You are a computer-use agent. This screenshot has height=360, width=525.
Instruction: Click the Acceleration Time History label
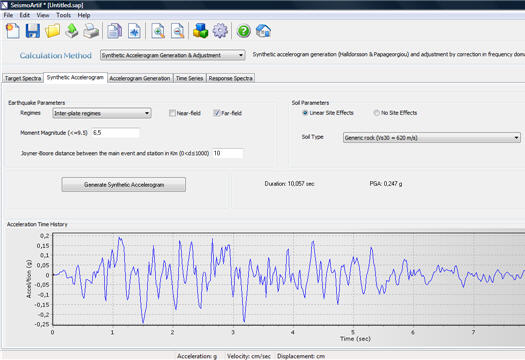37,224
